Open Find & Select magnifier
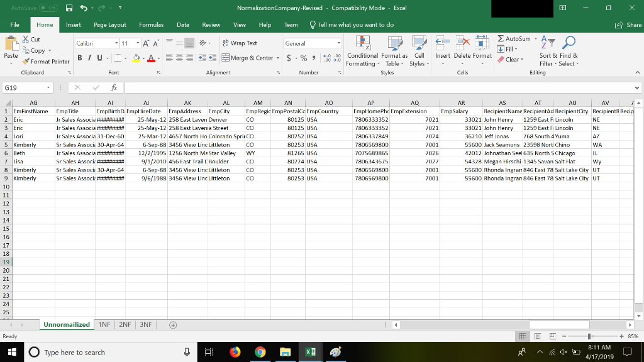The width and height of the screenshot is (644, 362). point(569,51)
